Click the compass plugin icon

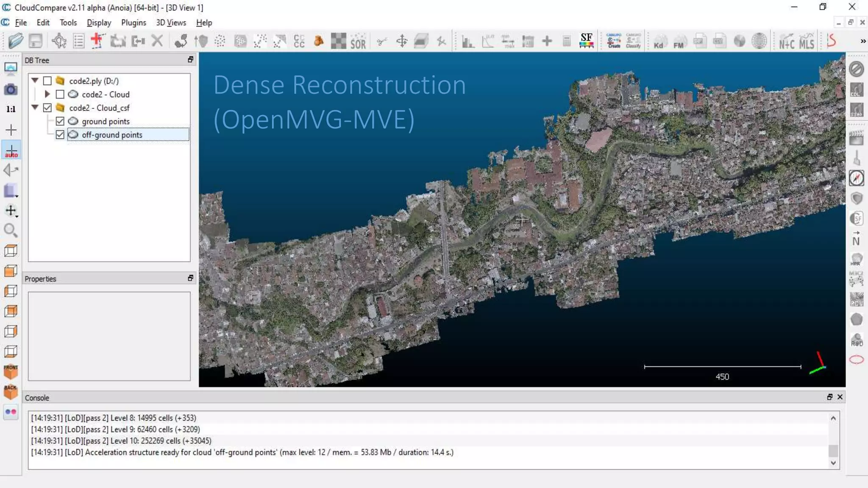[857, 178]
